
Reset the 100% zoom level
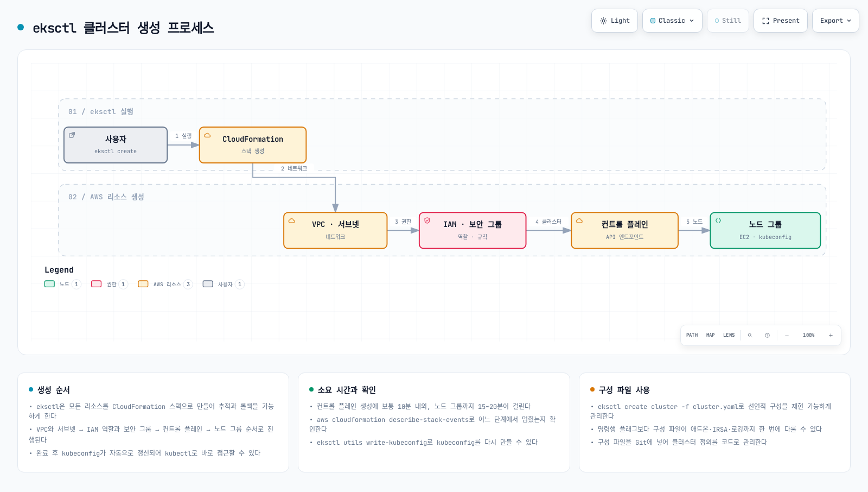click(x=808, y=335)
